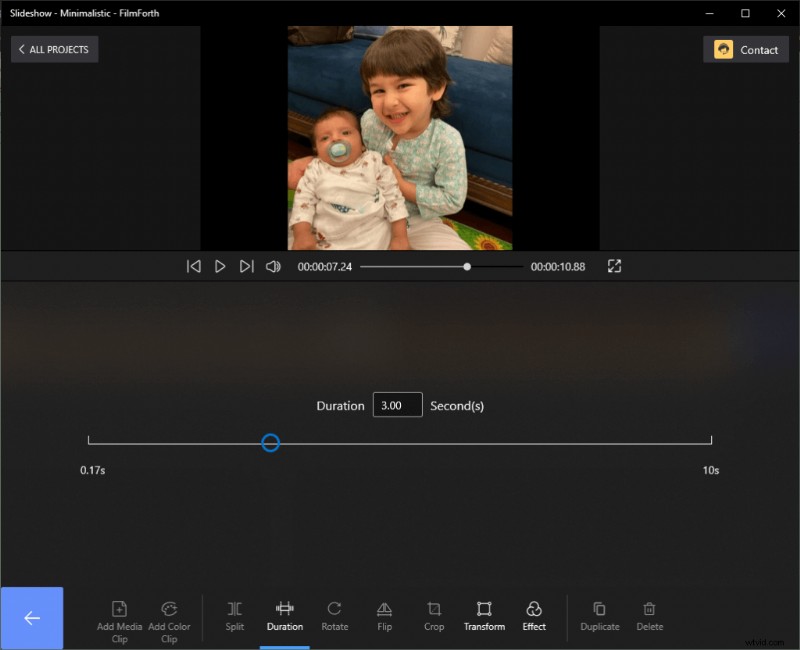The image size is (800, 650).
Task: Select the Flip tool
Action: [x=384, y=616]
